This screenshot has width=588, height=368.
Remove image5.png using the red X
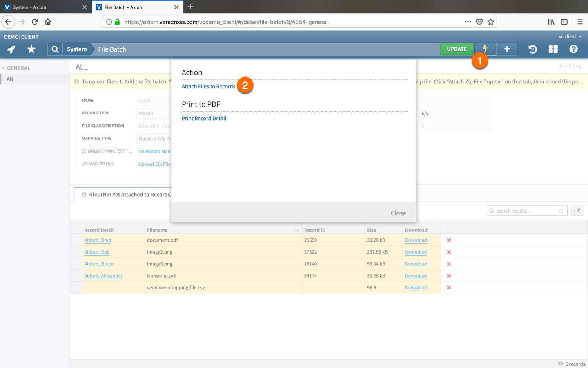click(449, 264)
